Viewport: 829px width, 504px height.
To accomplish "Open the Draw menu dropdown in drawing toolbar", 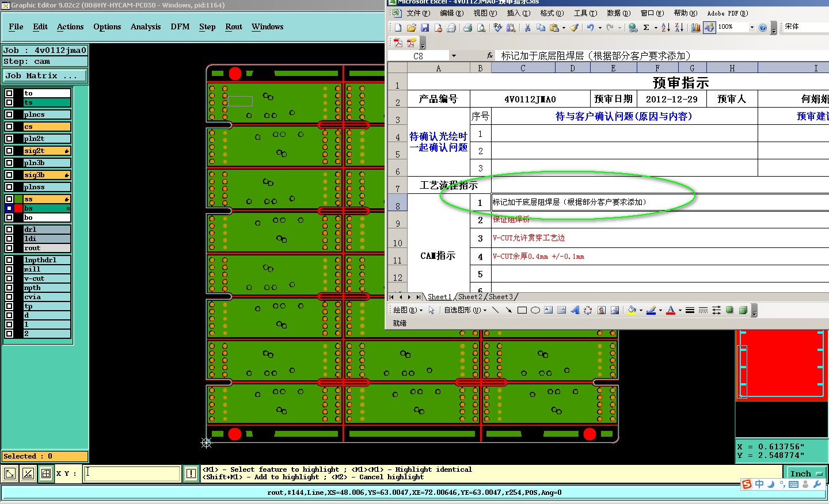I will pyautogui.click(x=408, y=310).
